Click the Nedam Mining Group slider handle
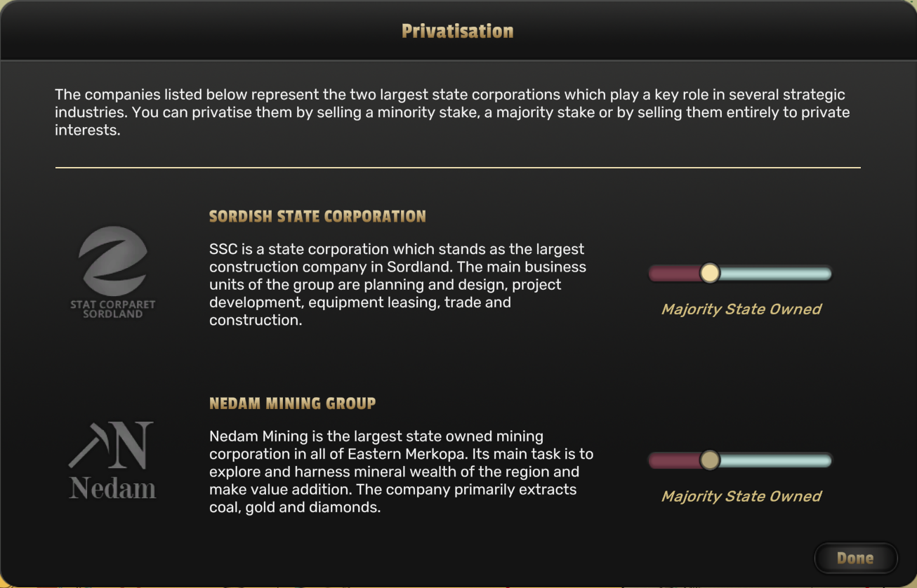 (x=710, y=460)
